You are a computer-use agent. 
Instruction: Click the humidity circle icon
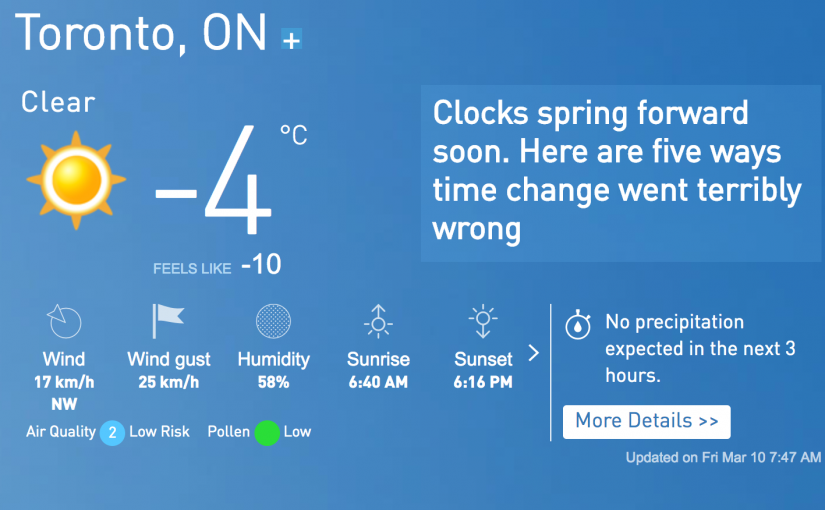273,322
